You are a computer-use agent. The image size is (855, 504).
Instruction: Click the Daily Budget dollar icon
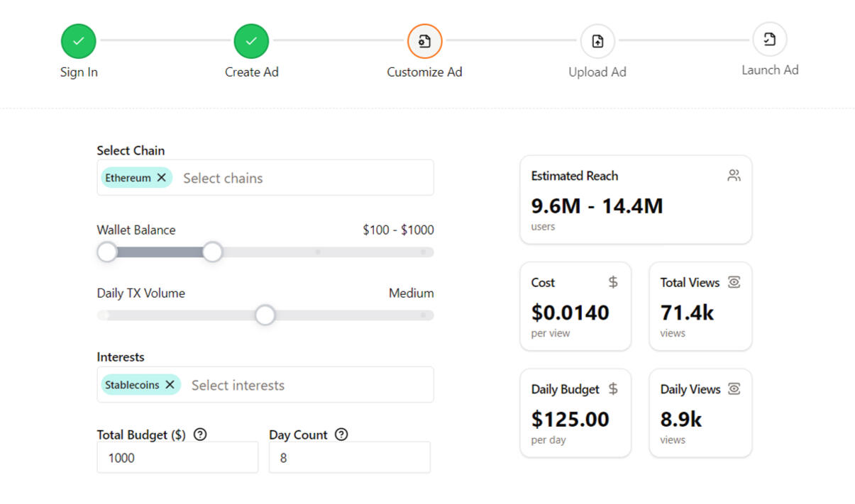pos(613,389)
